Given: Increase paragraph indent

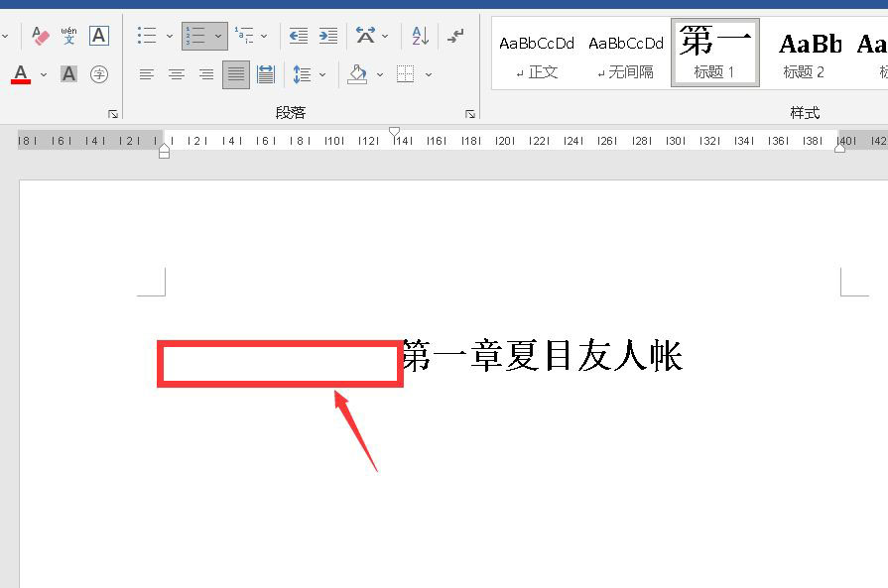Looking at the screenshot, I should (x=327, y=37).
